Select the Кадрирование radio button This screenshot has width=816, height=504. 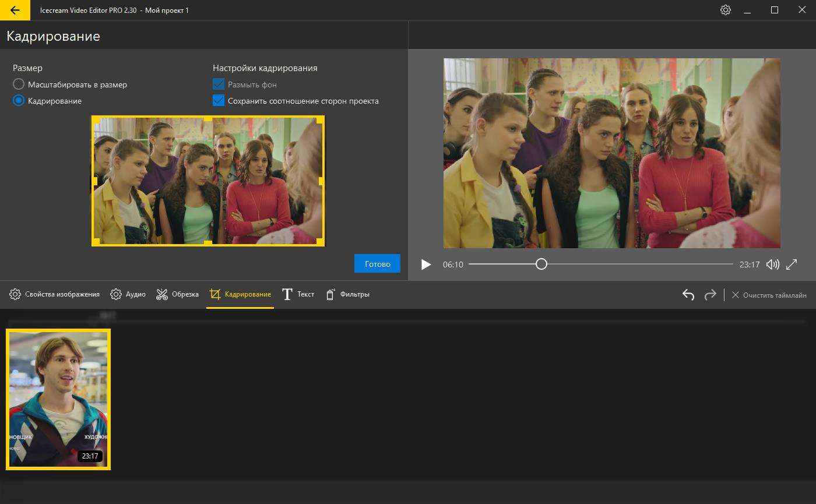(19, 101)
